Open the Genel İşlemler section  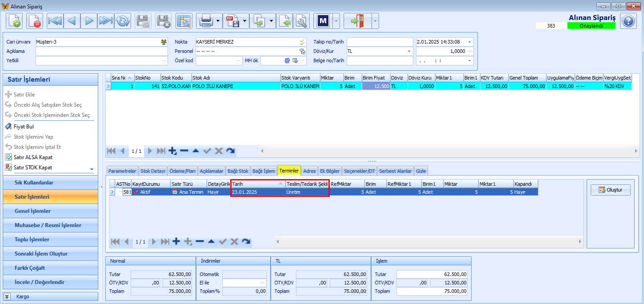click(50, 211)
